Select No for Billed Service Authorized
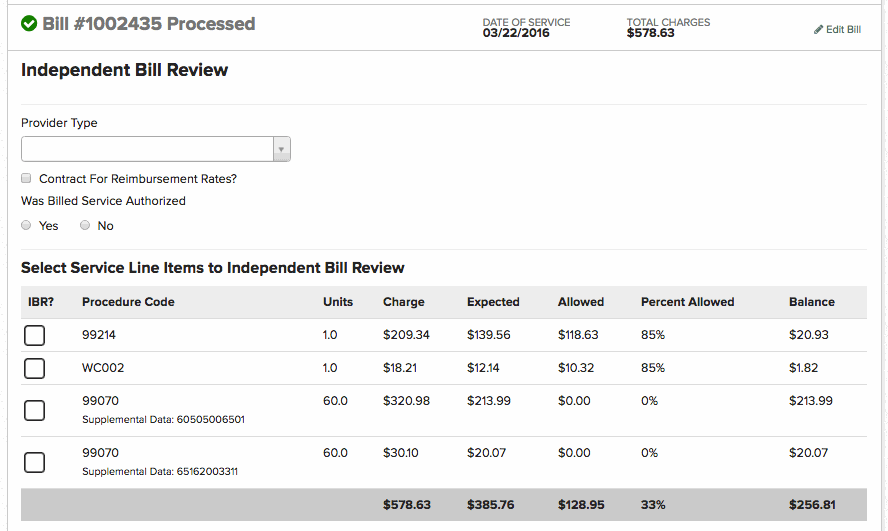 point(85,225)
